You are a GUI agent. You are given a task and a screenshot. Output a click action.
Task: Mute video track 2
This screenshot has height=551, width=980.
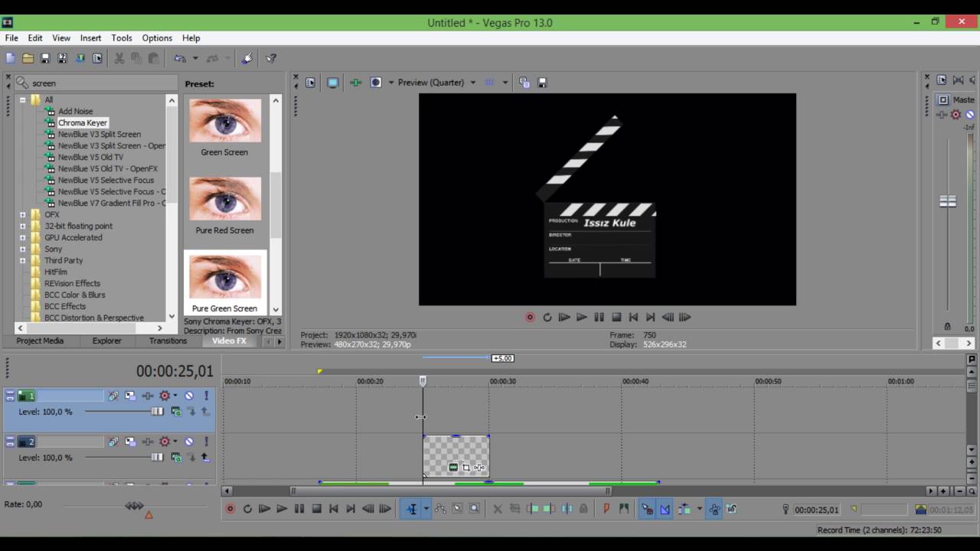[x=189, y=442]
